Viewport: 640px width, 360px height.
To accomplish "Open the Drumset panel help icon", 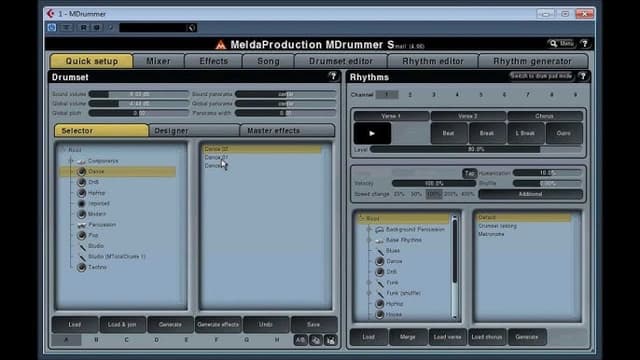I will 333,76.
